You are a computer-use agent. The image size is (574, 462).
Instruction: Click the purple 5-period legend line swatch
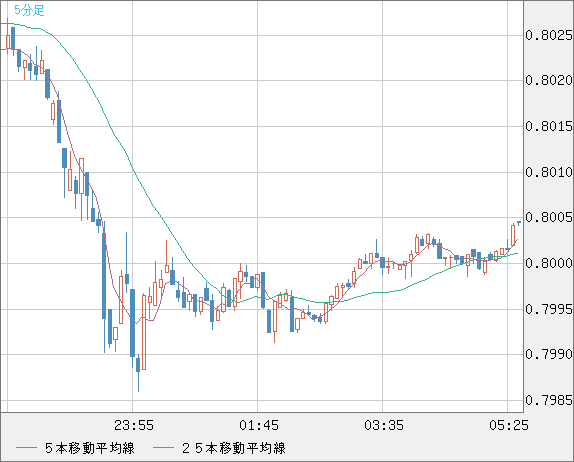tap(27, 448)
